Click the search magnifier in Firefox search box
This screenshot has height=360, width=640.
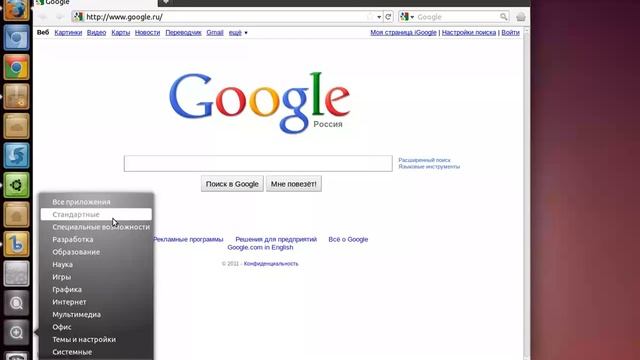(503, 17)
